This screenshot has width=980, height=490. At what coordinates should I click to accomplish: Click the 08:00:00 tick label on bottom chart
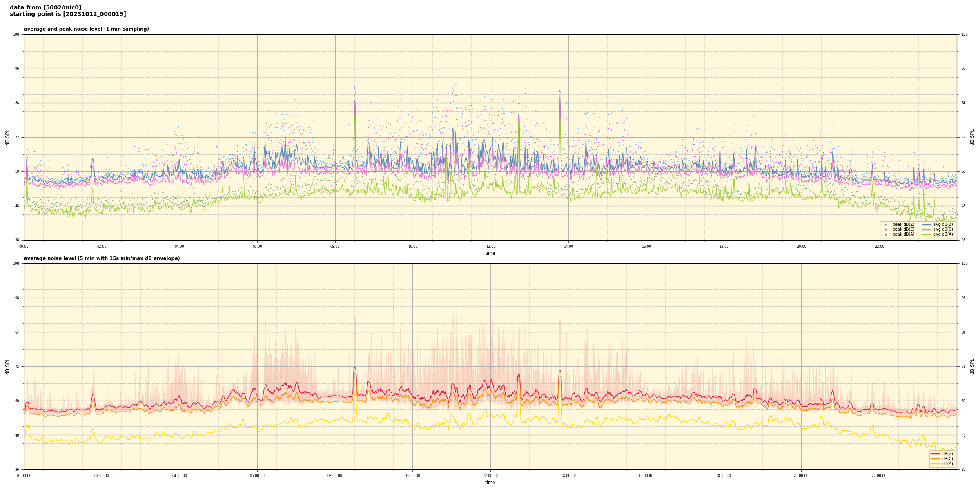[x=334, y=476]
